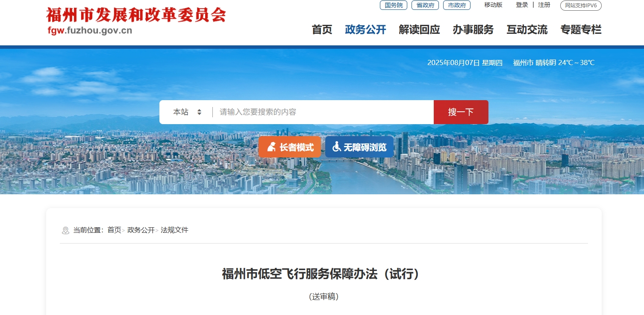Open the 市政府 link button
The height and width of the screenshot is (315, 644).
457,5
